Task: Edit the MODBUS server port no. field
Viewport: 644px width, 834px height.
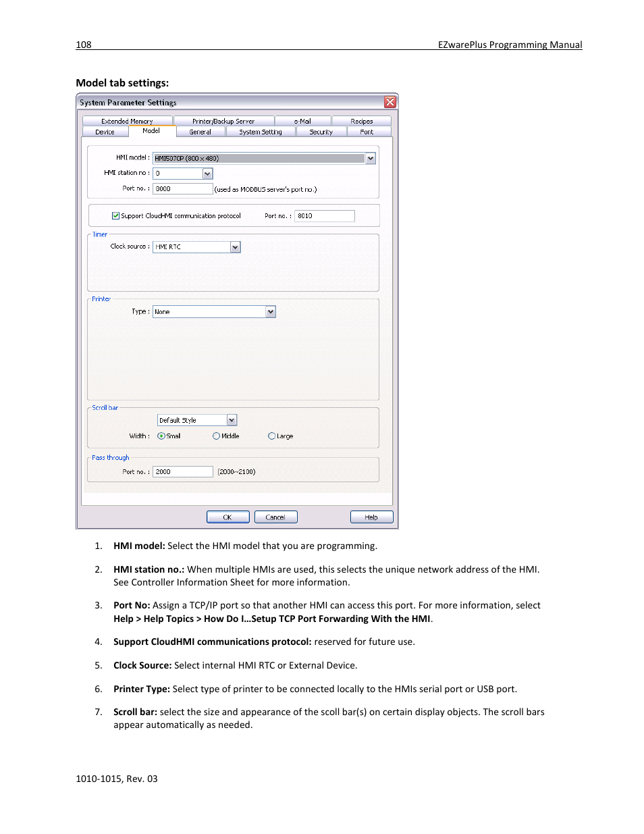Action: pyautogui.click(x=183, y=189)
